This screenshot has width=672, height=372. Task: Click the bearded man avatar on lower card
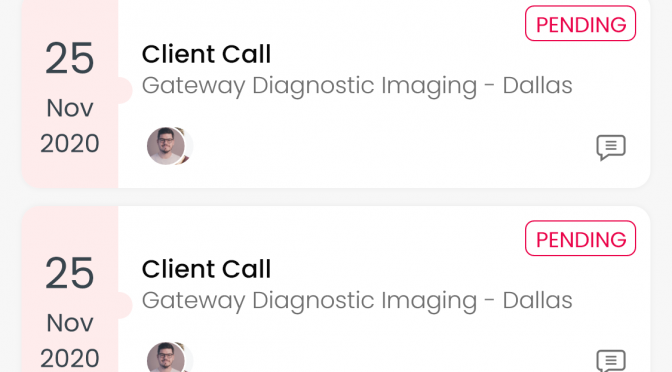coord(166,357)
